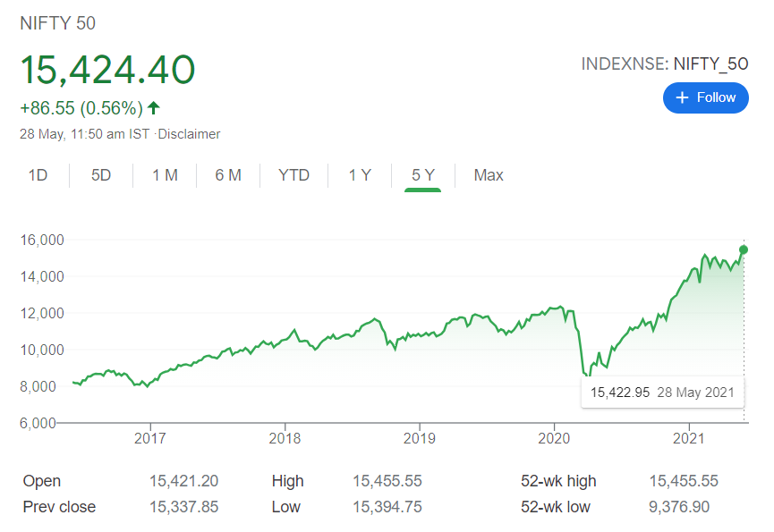
Task: Click the 28 May 2021 tooltip date
Action: point(695,393)
